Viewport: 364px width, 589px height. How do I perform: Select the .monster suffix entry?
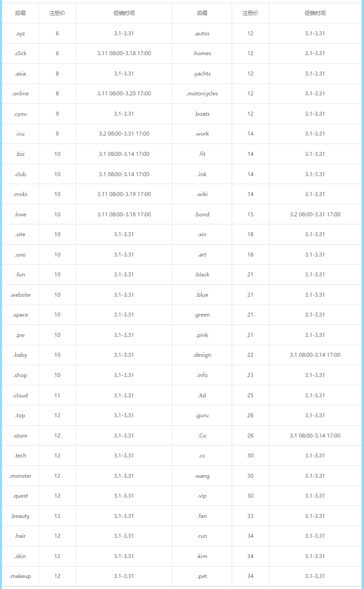(20, 476)
